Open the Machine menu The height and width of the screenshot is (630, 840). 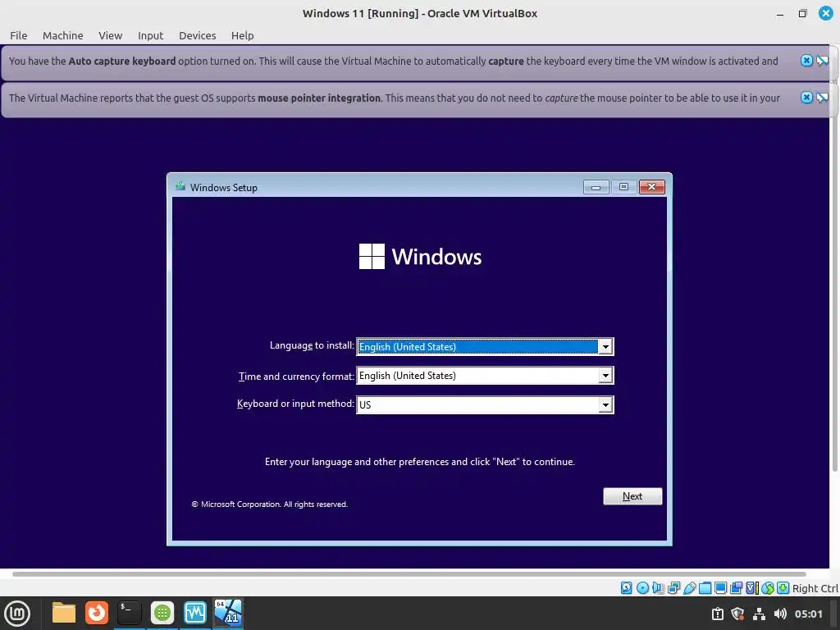click(62, 35)
